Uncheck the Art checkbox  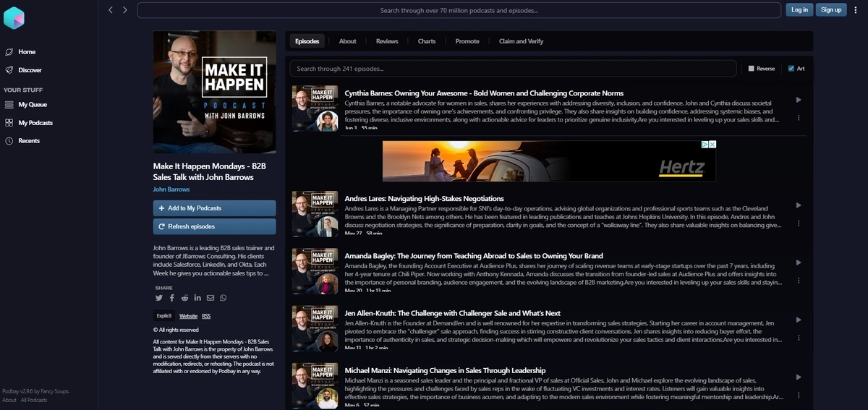coord(791,69)
